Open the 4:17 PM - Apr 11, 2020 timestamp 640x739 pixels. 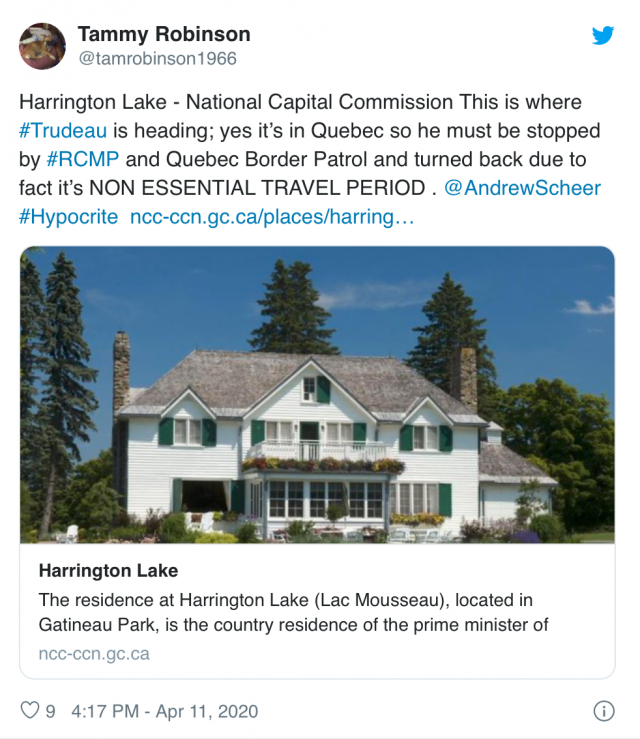pyautogui.click(x=164, y=711)
